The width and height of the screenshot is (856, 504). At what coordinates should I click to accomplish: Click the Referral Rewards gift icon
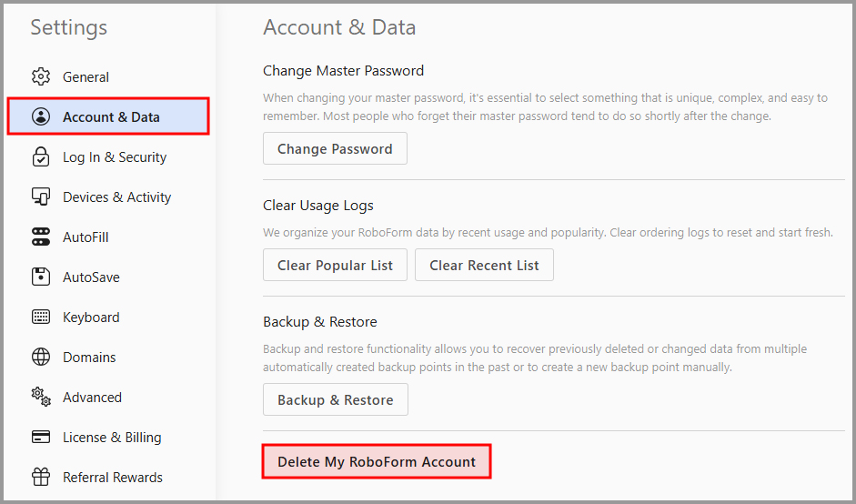click(41, 477)
